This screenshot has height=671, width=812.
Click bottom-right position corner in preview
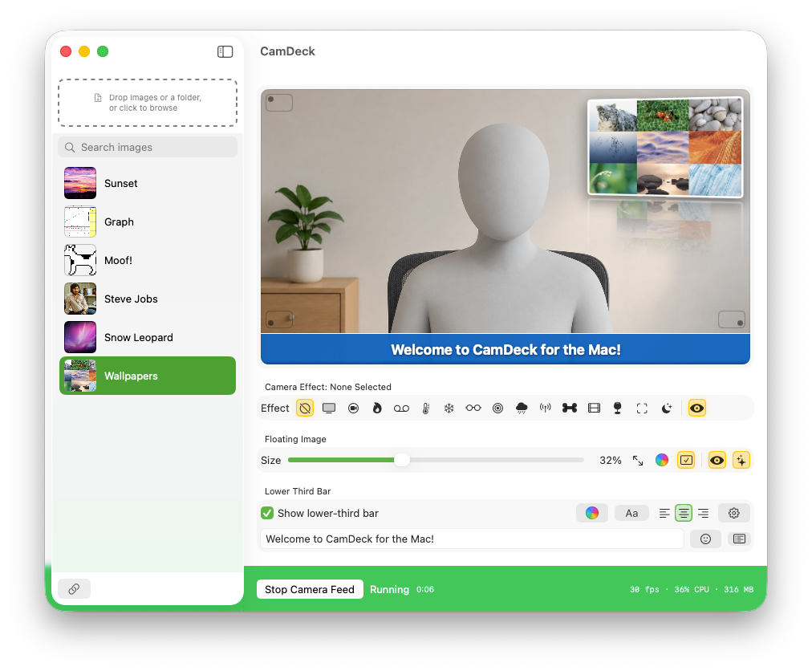point(732,319)
